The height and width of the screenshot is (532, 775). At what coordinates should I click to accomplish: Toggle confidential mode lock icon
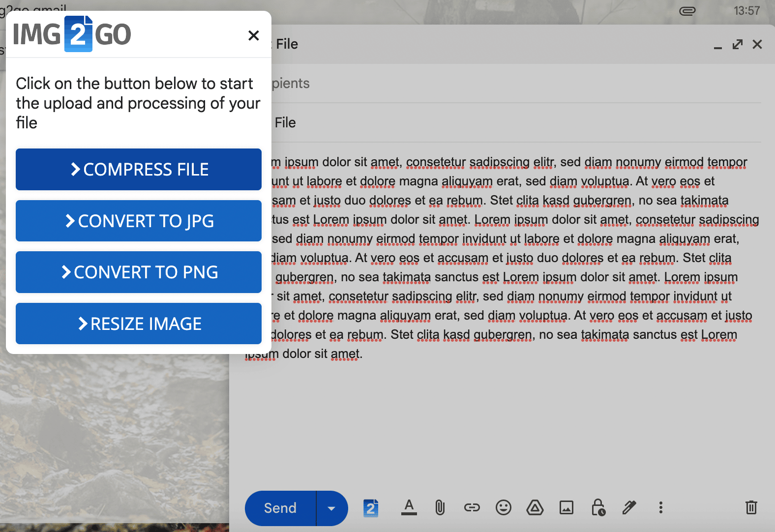(x=598, y=507)
